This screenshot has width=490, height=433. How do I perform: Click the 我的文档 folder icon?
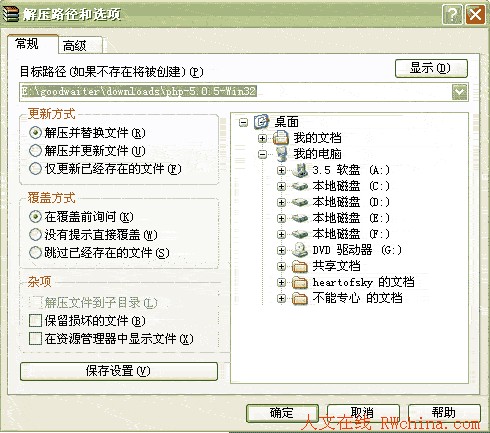point(281,138)
